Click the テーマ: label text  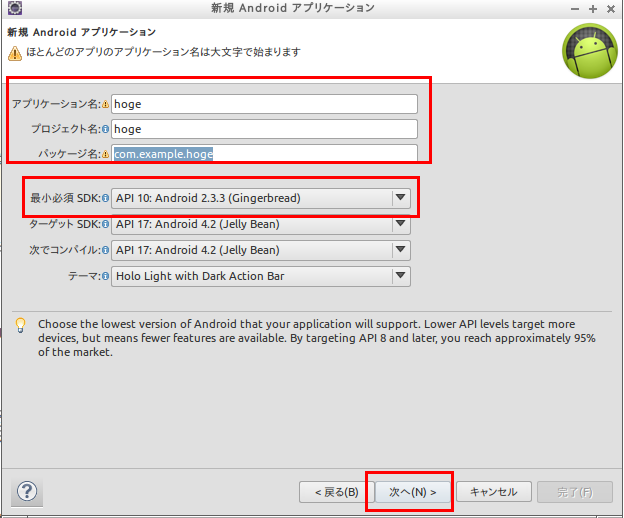tap(84, 276)
